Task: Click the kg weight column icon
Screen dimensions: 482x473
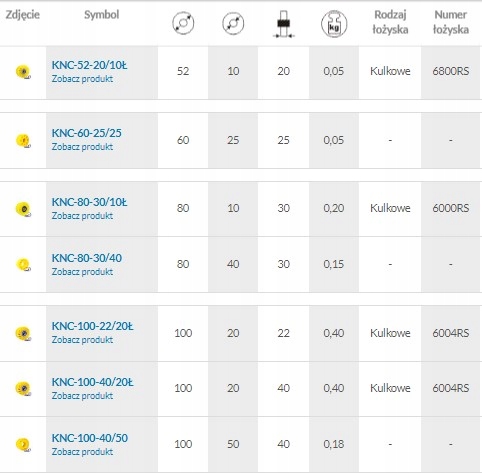Action: tap(334, 23)
